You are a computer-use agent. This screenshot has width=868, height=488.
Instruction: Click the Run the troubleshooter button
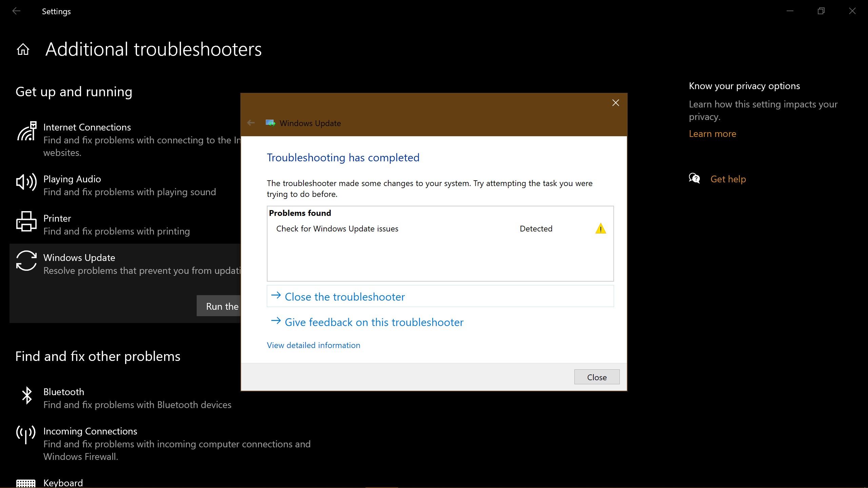(219, 306)
